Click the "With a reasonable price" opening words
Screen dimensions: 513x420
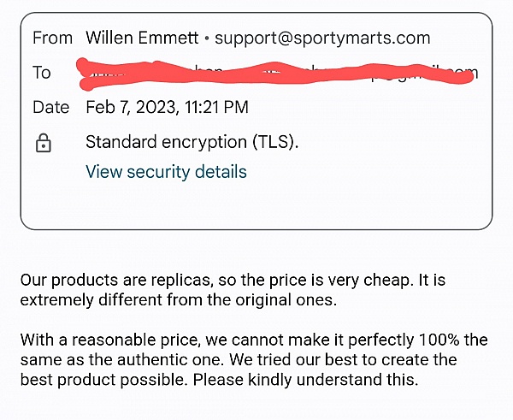click(x=109, y=340)
